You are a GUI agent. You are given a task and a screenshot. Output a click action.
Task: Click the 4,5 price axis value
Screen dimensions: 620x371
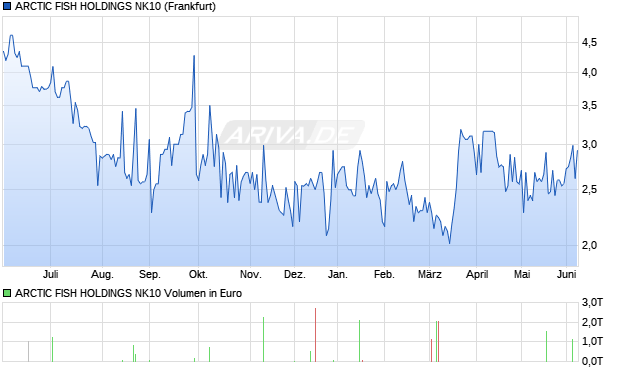point(589,42)
